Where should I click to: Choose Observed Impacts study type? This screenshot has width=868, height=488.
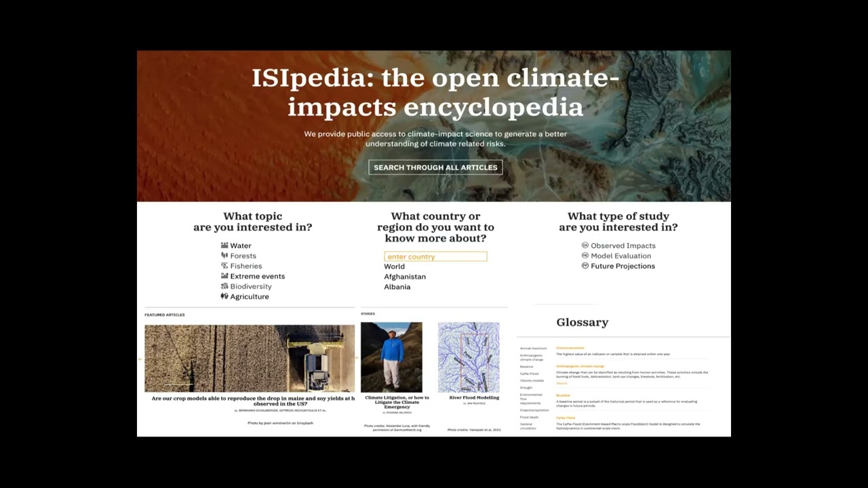point(623,245)
